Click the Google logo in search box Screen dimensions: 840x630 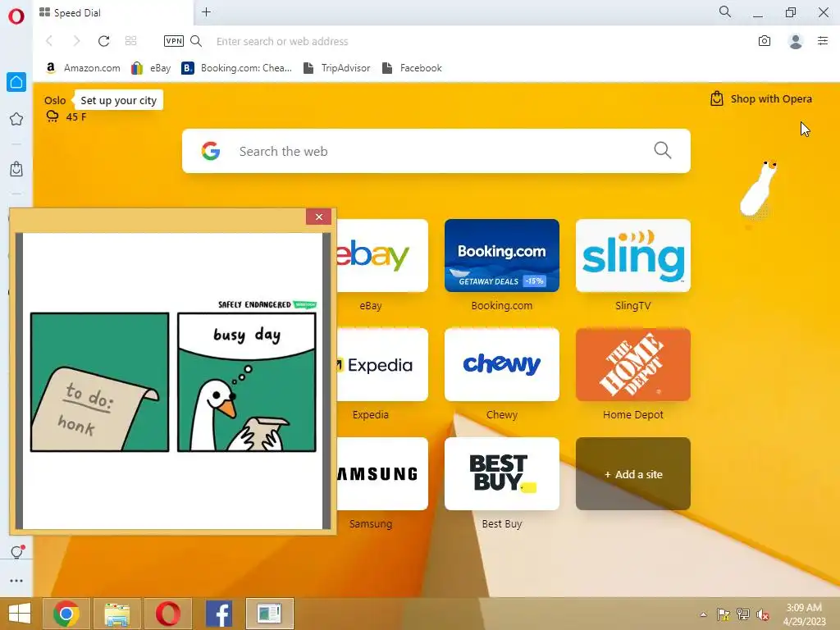pyautogui.click(x=211, y=151)
